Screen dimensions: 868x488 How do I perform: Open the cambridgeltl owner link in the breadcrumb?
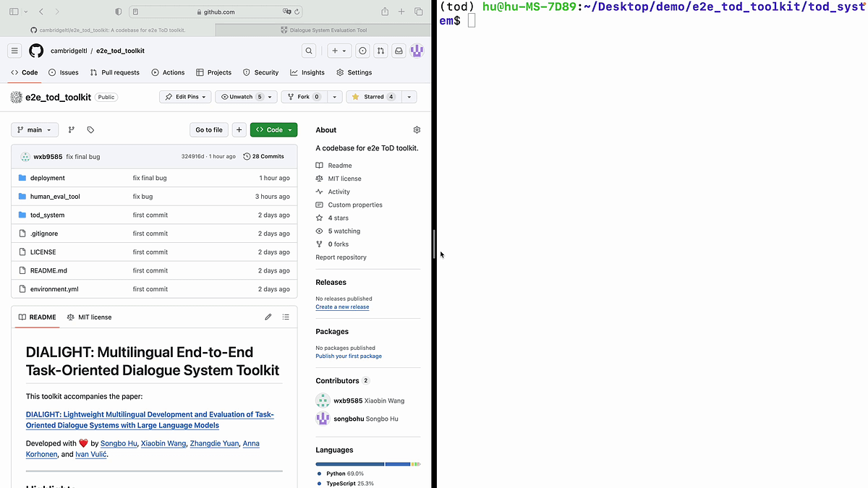click(67, 51)
